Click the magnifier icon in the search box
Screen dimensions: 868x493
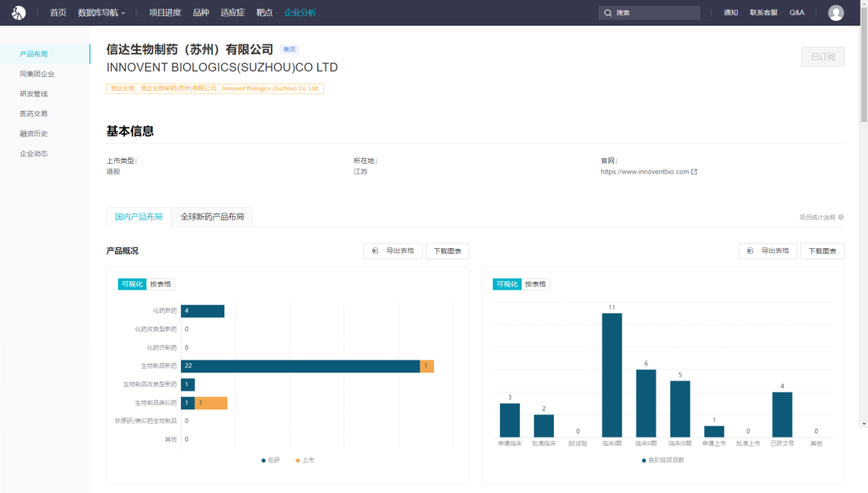[608, 13]
